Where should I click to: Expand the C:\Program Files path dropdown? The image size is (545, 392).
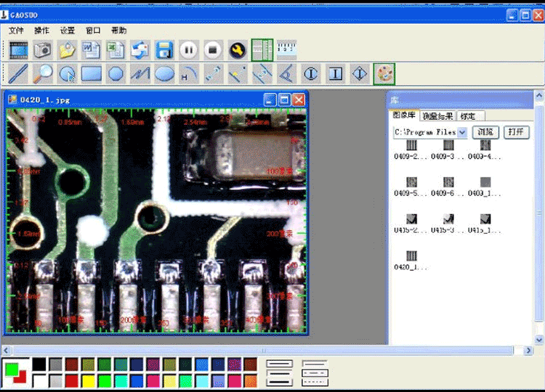[x=462, y=132]
